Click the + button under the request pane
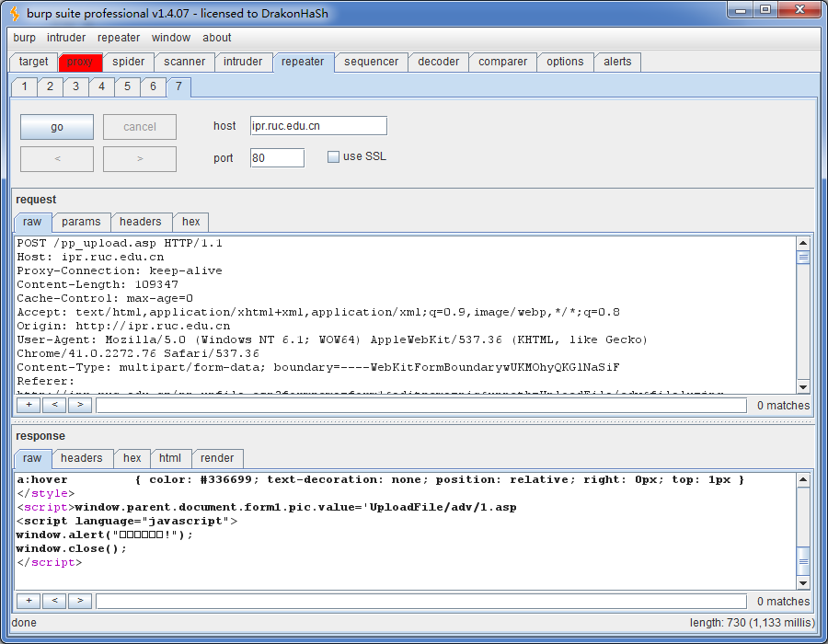Screen dimensions: 828x644 29,405
